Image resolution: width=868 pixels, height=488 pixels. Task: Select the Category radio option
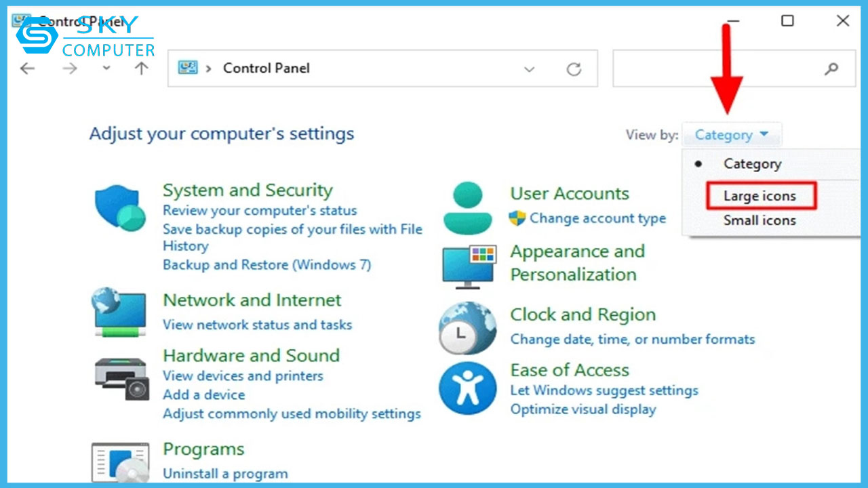tap(752, 163)
